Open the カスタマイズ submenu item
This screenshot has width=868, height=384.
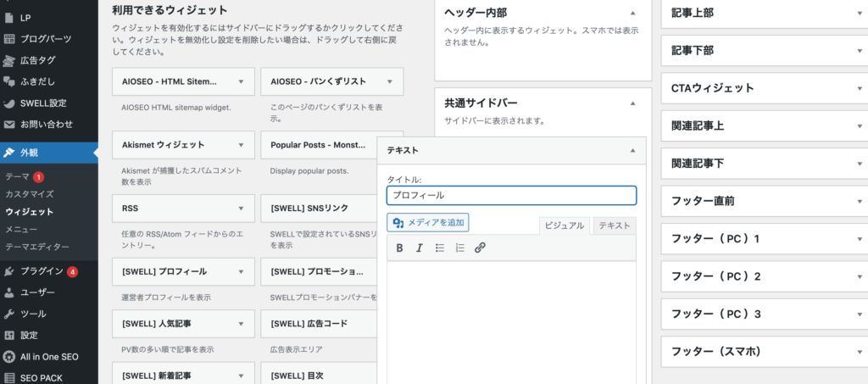[x=30, y=194]
